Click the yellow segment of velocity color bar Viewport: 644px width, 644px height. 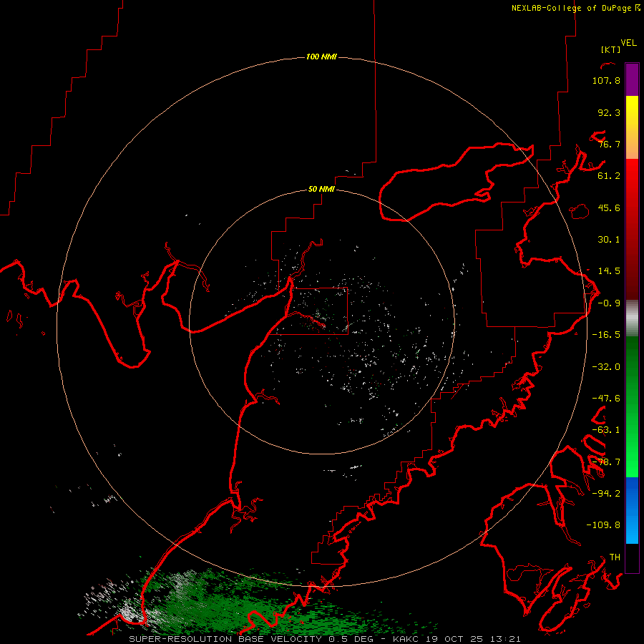click(632, 111)
